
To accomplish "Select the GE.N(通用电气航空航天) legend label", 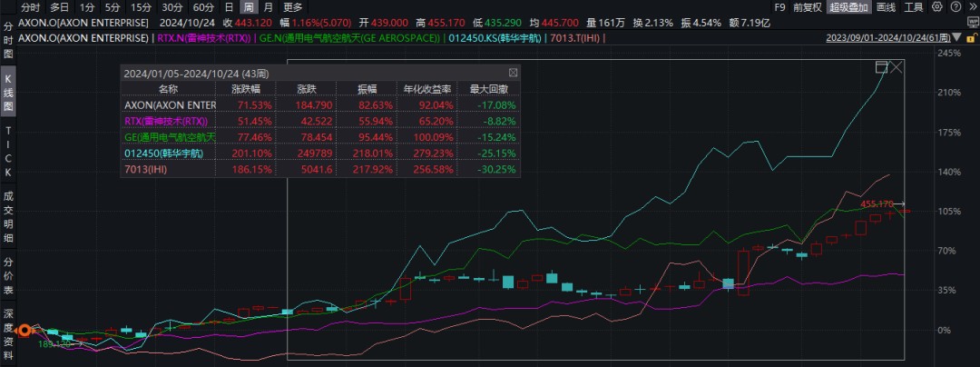I will [348, 37].
